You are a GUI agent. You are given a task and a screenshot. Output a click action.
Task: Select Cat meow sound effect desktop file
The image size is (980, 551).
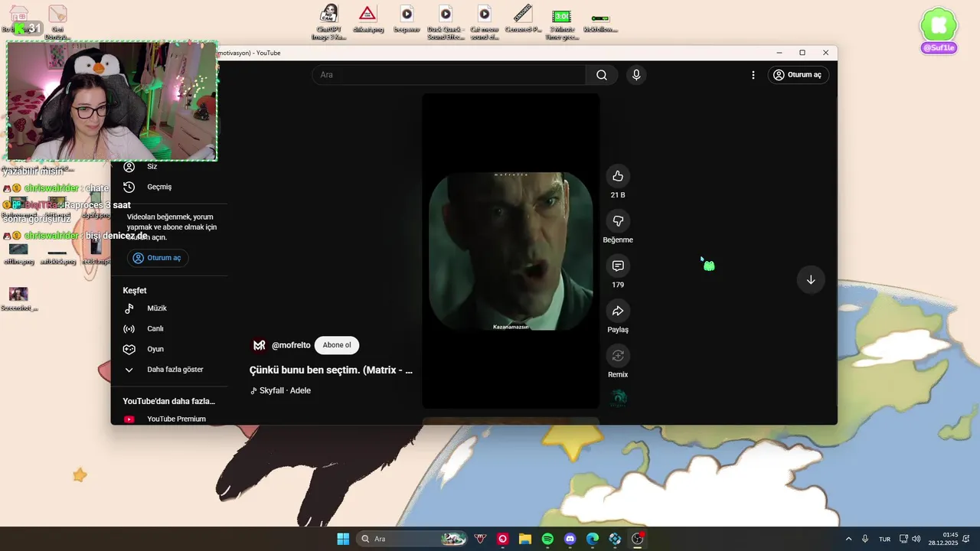coord(485,21)
